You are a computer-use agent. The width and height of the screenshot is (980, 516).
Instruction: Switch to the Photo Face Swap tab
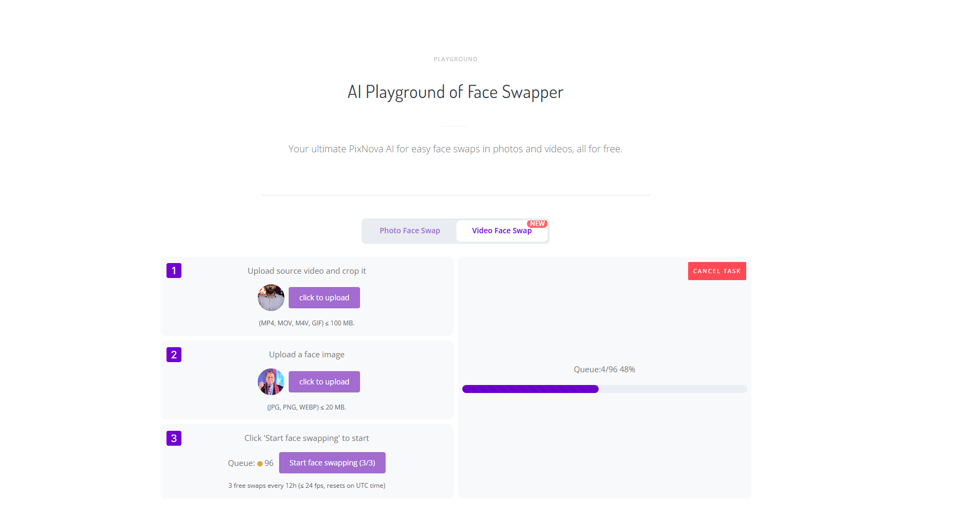410,231
